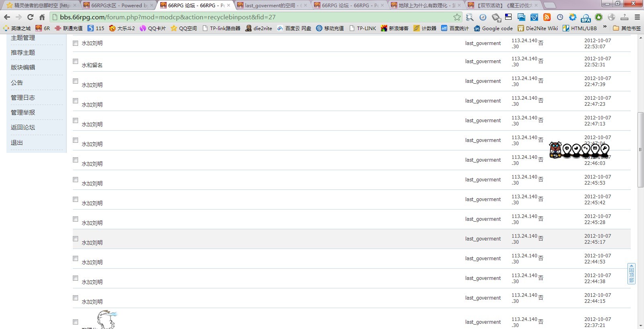
Task: Tick the checkbox for post at 22:53:07
Action: [x=75, y=43]
